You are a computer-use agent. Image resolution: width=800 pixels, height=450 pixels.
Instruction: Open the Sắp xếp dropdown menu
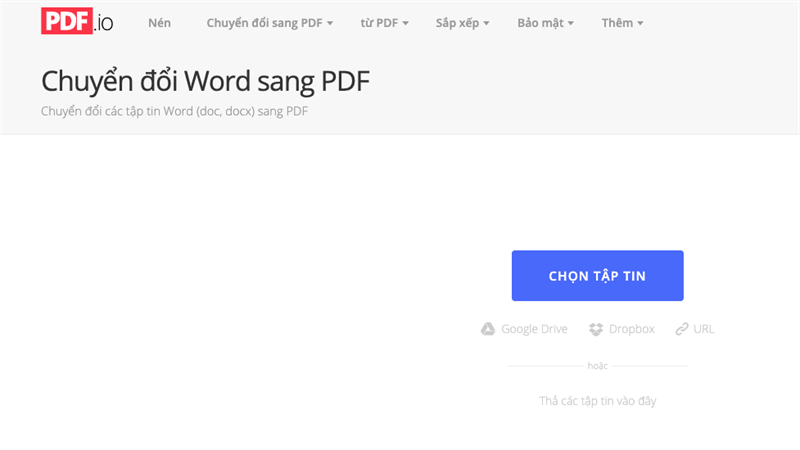tap(462, 23)
